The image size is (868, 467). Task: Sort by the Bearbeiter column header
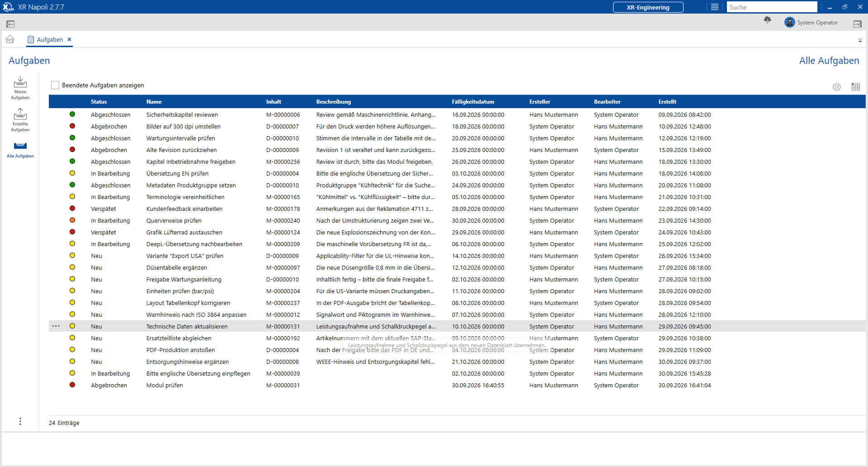(607, 102)
